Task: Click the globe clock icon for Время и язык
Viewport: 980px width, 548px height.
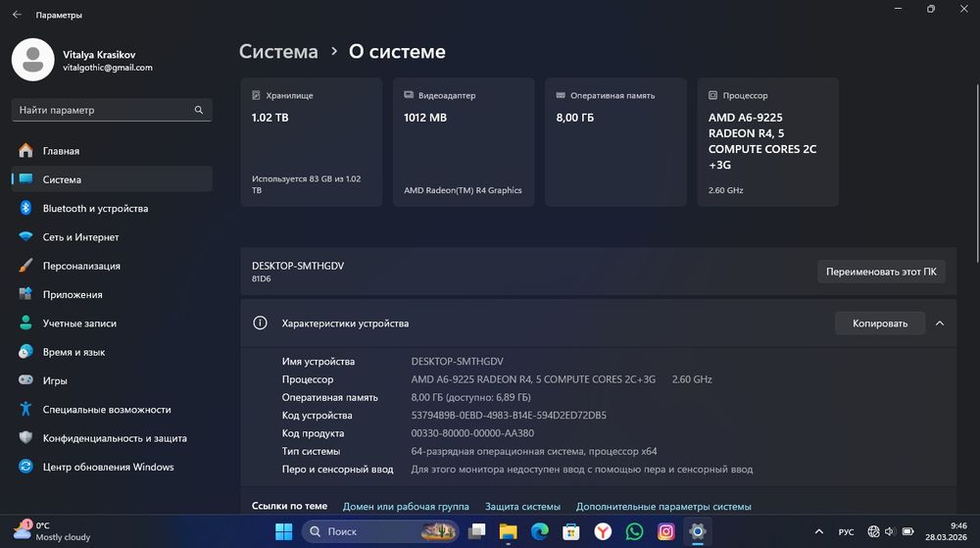Action: [25, 352]
